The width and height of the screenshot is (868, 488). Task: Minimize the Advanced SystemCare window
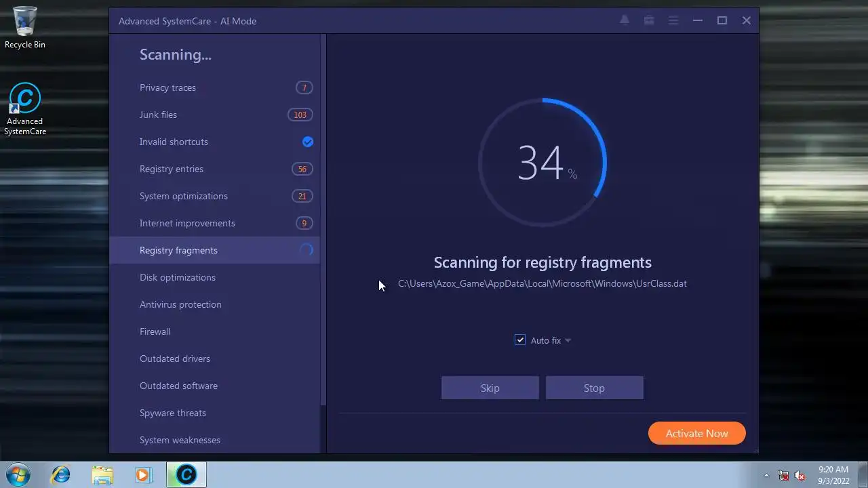[697, 20]
